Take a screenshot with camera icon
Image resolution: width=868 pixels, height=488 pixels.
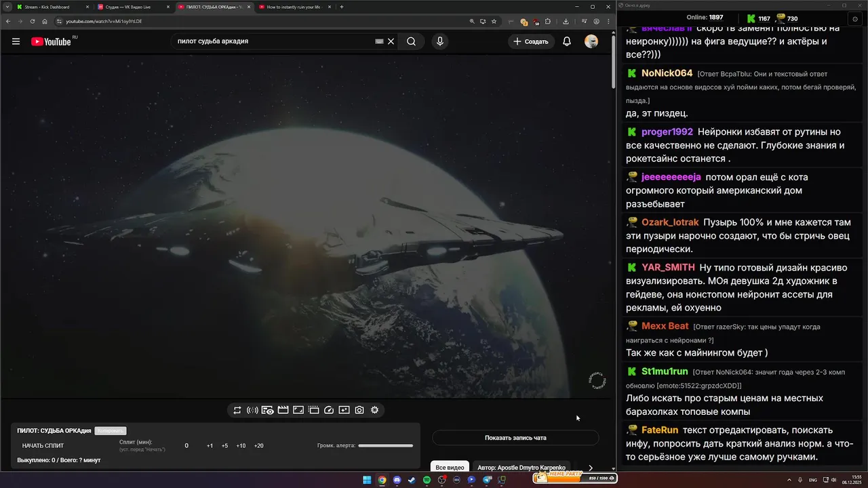tap(359, 410)
